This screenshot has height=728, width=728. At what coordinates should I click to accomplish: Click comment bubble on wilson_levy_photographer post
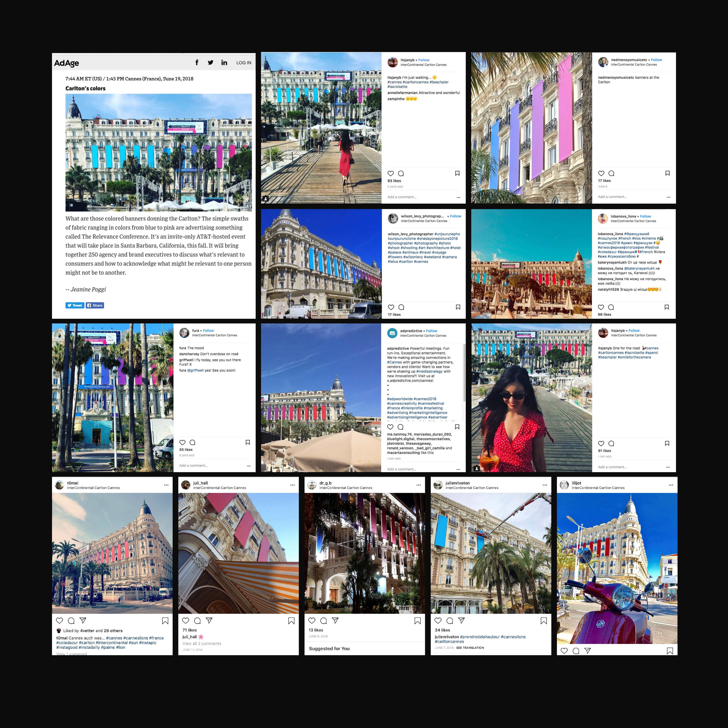pos(401,307)
